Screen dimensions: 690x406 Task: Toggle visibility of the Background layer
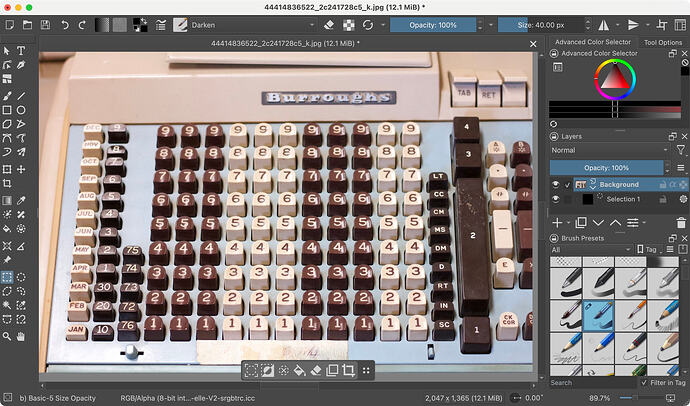pyautogui.click(x=555, y=185)
